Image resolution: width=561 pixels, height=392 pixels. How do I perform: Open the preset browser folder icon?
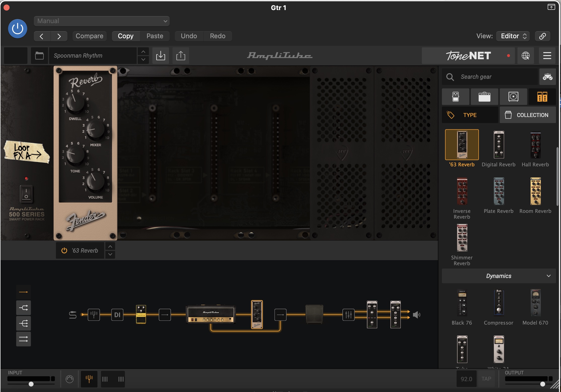39,56
